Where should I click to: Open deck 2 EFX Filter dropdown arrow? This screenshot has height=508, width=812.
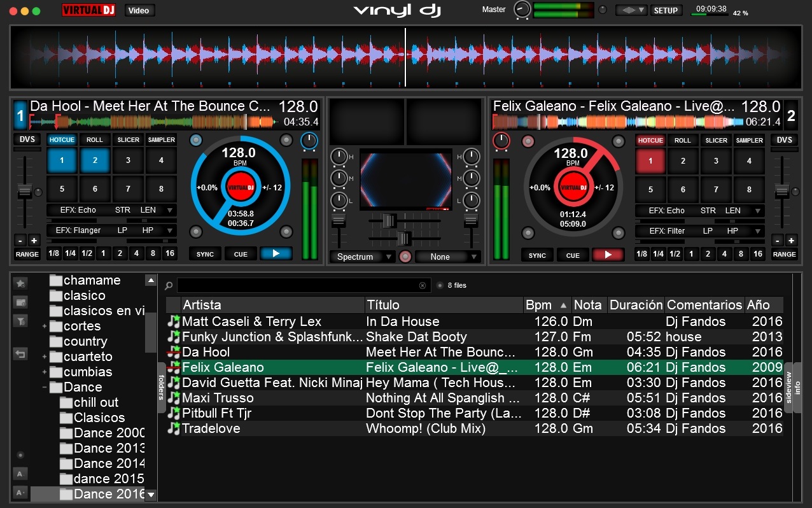tap(758, 231)
